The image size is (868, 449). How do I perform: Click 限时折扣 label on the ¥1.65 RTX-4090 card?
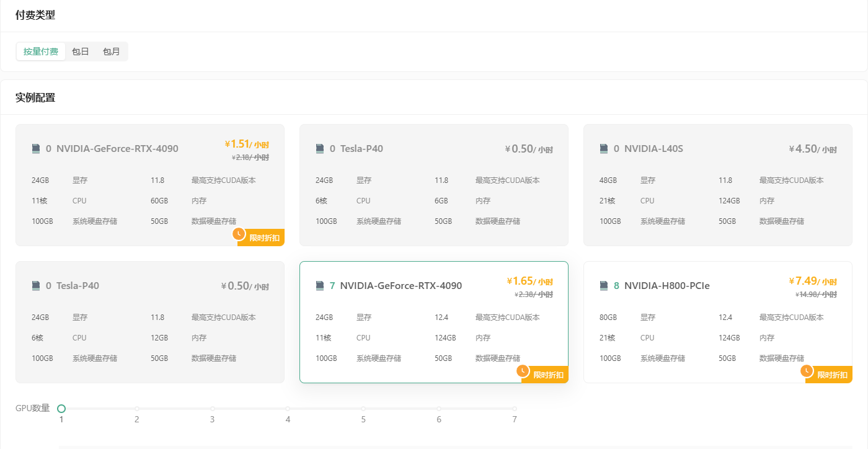548,375
